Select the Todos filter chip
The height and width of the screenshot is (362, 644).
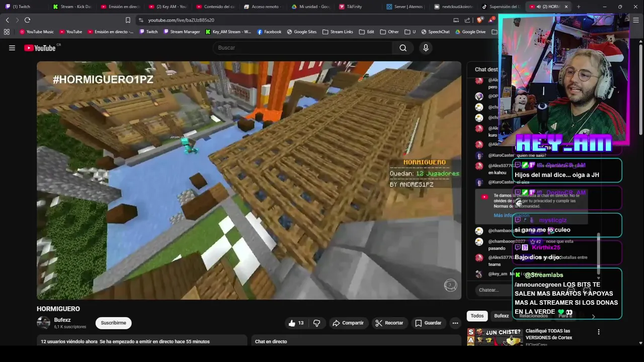pyautogui.click(x=477, y=316)
